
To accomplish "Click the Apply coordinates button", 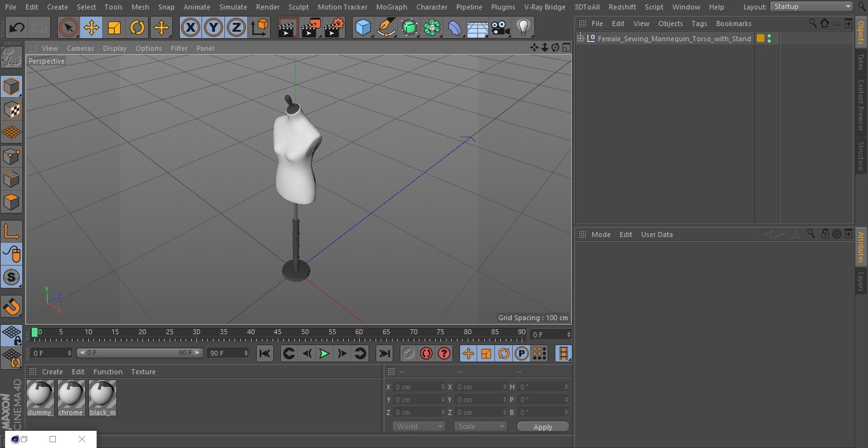I will (x=543, y=427).
